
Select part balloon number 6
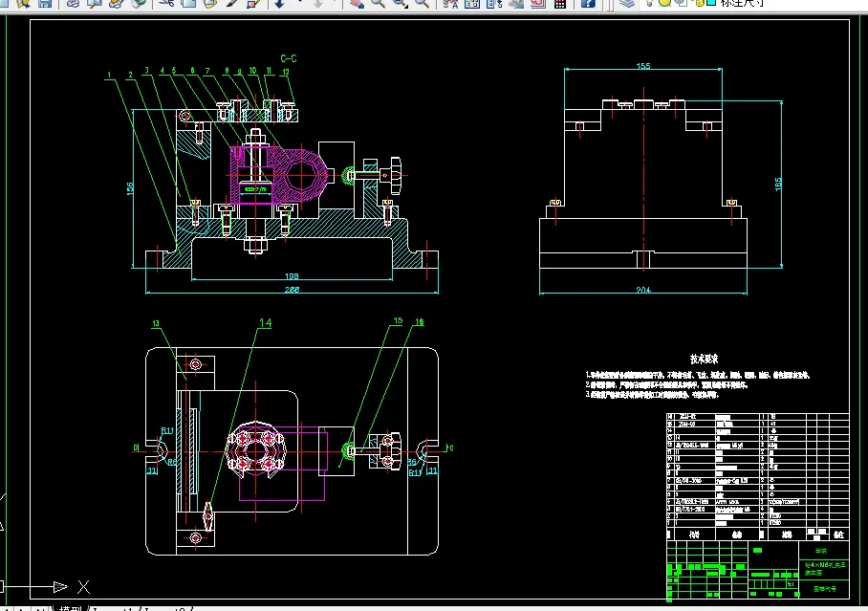[193, 71]
